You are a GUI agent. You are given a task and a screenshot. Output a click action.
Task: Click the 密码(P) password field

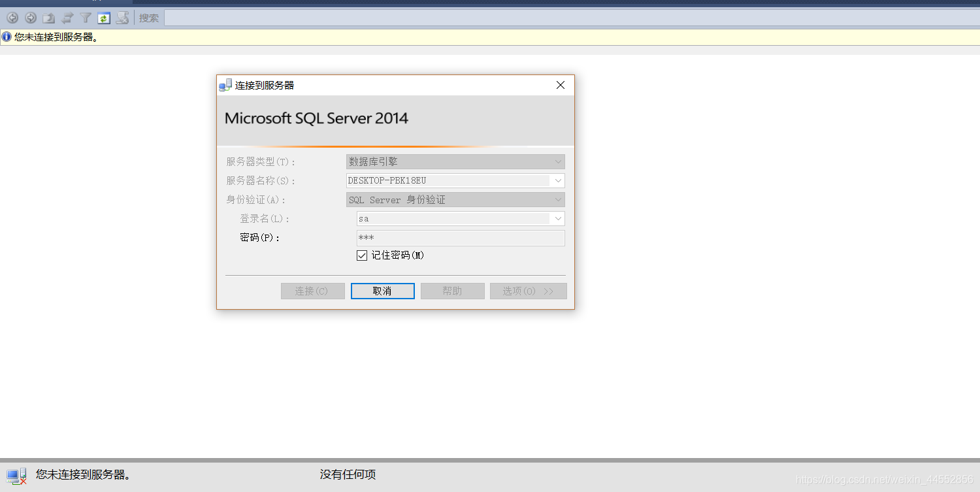[461, 238]
